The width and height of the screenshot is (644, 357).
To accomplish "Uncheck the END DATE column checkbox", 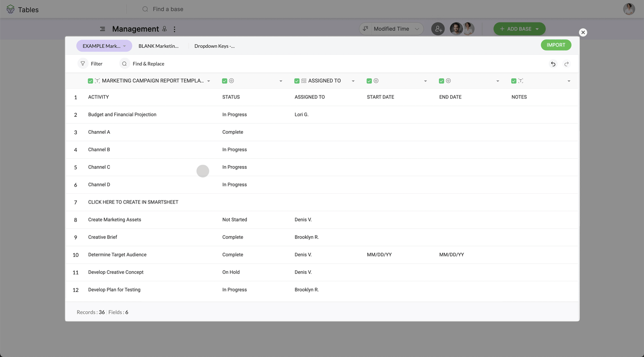I will click(441, 81).
